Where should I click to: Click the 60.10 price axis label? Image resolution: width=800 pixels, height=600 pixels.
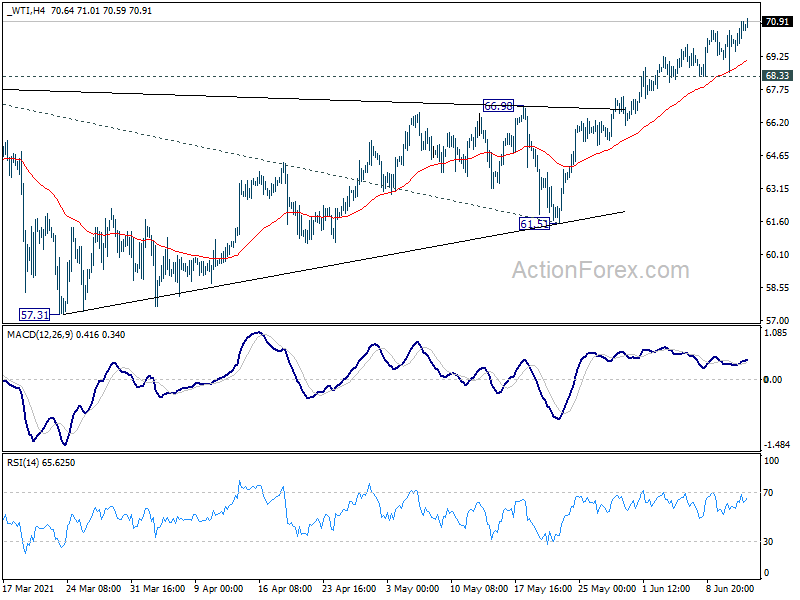777,255
